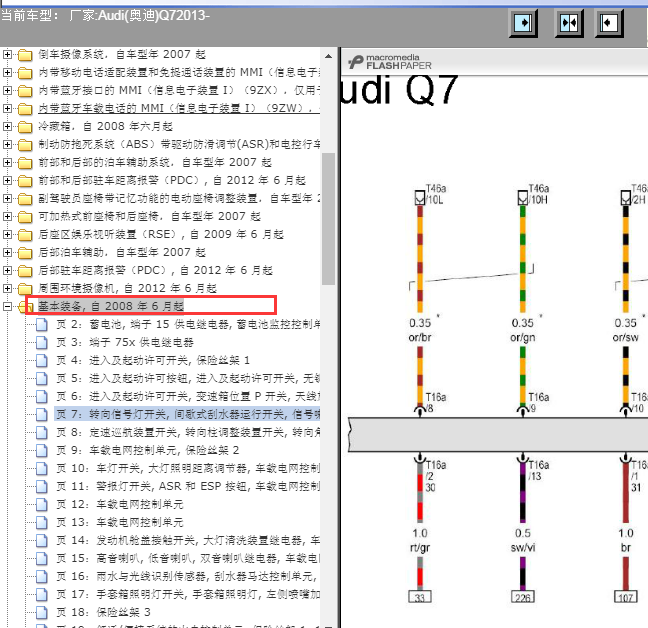The height and width of the screenshot is (628, 648).
Task: Expand the 制动防抱死系统 (ABS) folder
Action: [x=7, y=144]
